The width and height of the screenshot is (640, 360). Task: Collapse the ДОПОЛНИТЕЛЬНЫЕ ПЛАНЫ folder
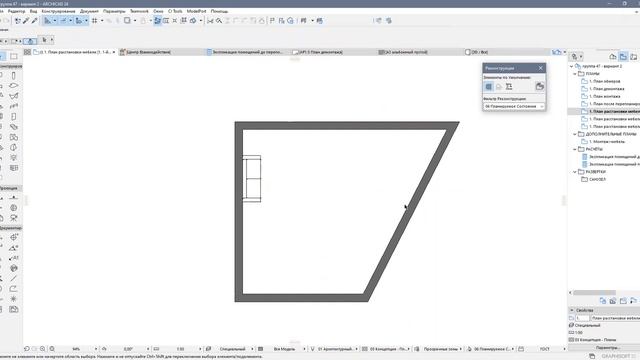575,134
